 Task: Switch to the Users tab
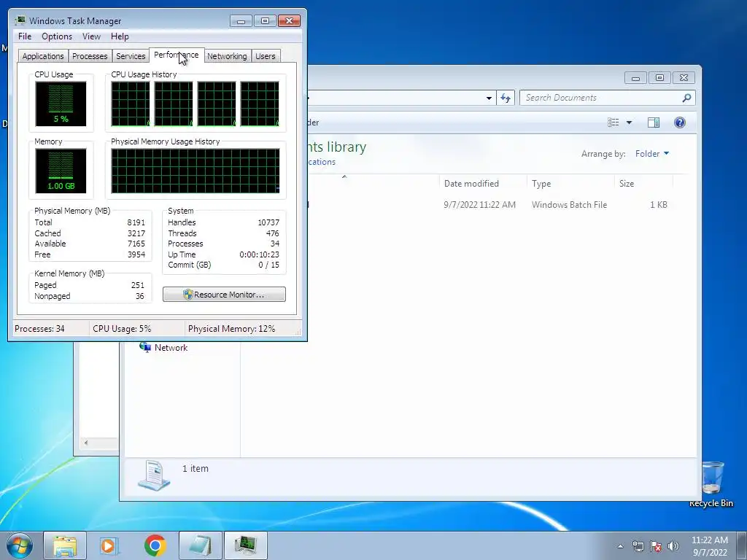pos(266,56)
